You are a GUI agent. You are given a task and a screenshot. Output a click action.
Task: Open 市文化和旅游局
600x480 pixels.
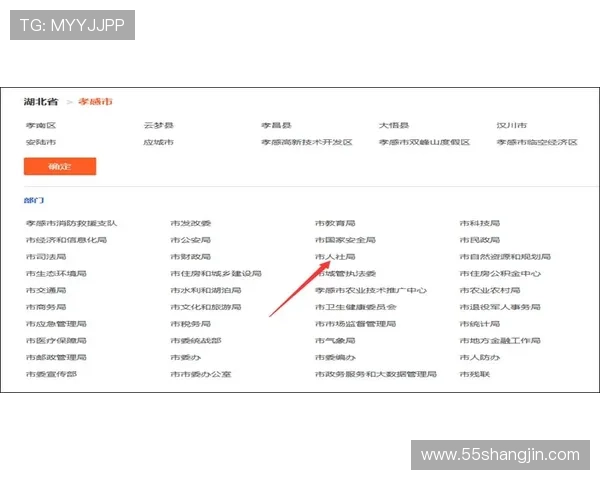206,307
